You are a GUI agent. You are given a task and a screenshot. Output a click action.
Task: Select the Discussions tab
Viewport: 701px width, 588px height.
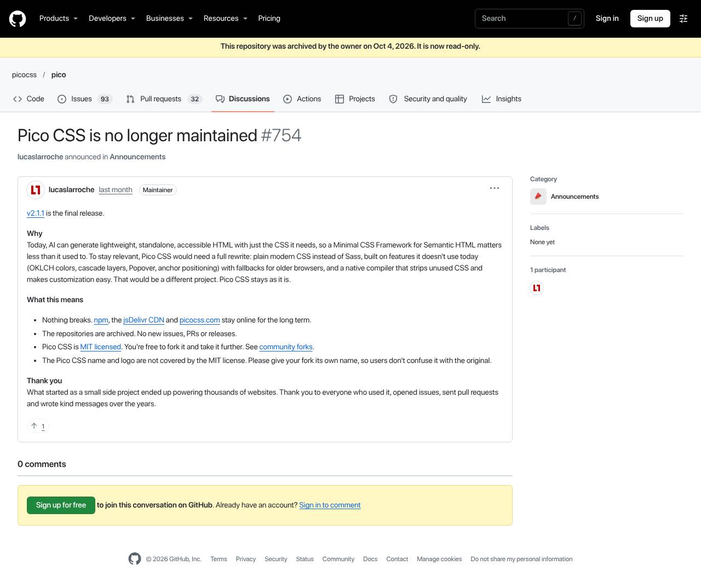[x=243, y=99]
